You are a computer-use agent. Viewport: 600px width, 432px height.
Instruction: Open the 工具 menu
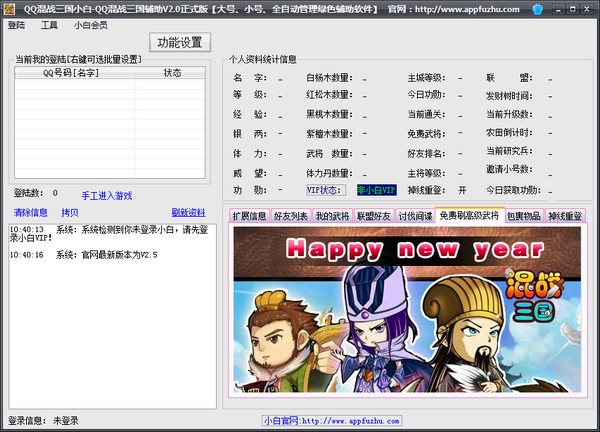pyautogui.click(x=49, y=25)
